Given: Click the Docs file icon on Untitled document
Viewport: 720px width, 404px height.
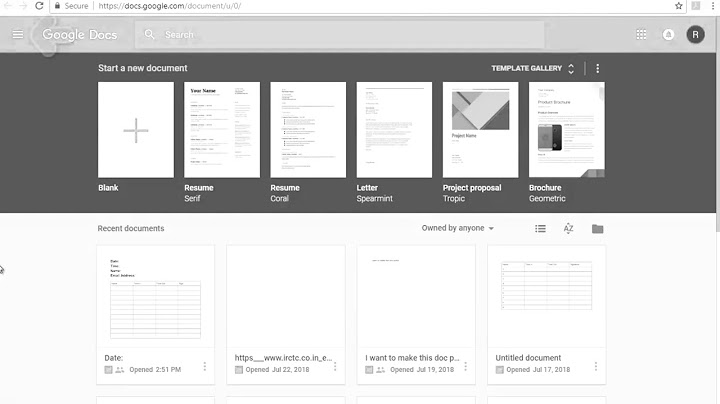Looking at the screenshot, I should coord(500,370).
